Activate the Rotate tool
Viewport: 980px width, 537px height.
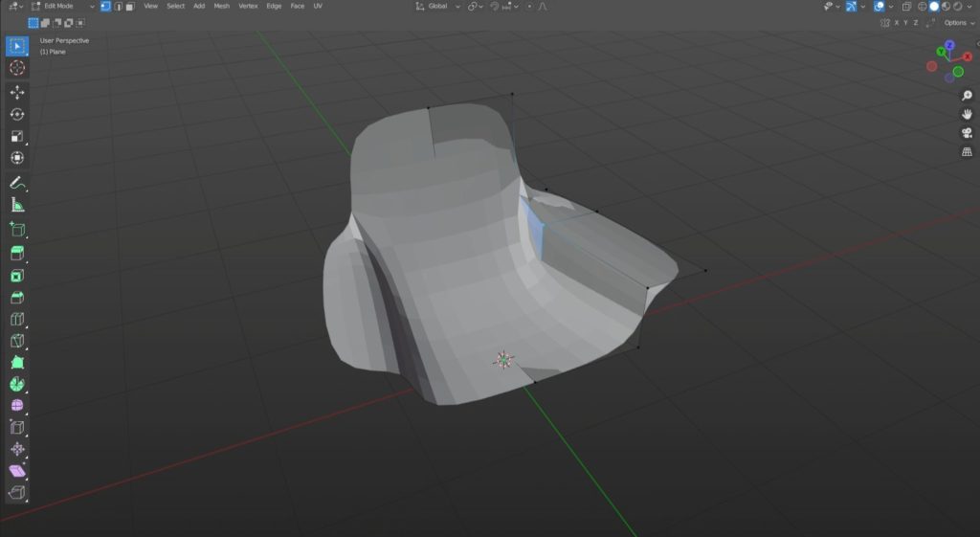17,114
